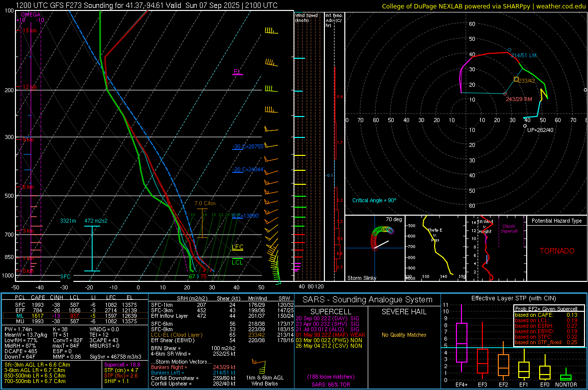This screenshot has width=588, height=390.
Task: Select the SFC-1km shear table row
Action: point(222,305)
